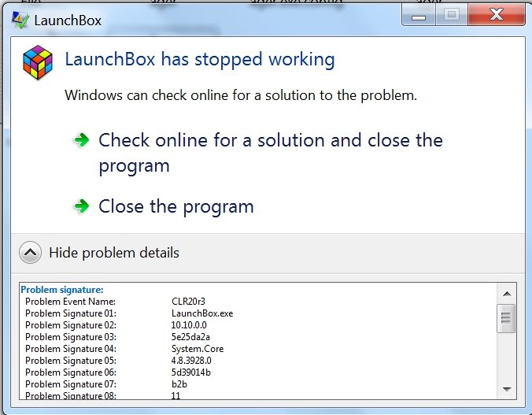The image size is (532, 415).
Task: Click the Hide problem details label
Action: click(x=114, y=253)
